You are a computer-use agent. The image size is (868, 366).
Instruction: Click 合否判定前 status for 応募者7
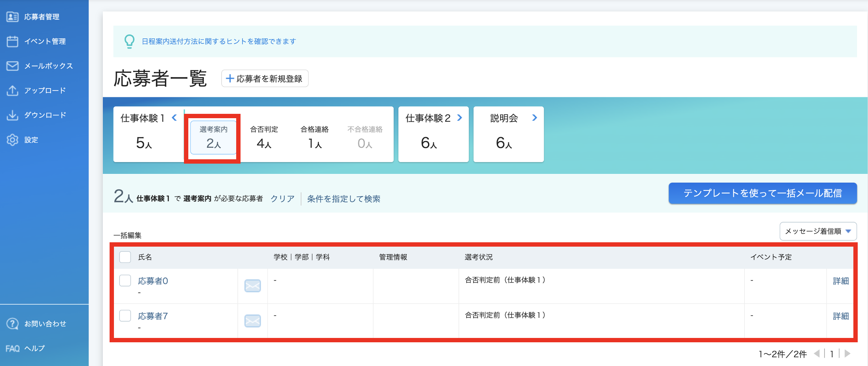(x=506, y=315)
